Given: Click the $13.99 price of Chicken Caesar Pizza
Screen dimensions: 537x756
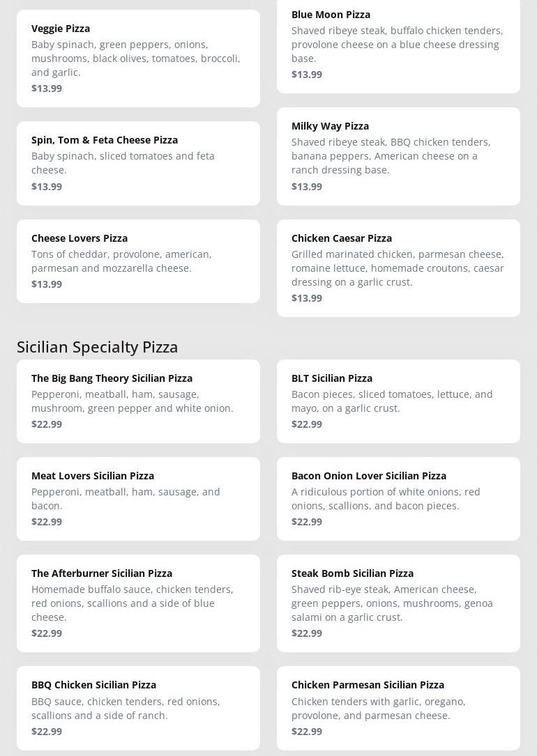Looking at the screenshot, I should click(x=307, y=298).
